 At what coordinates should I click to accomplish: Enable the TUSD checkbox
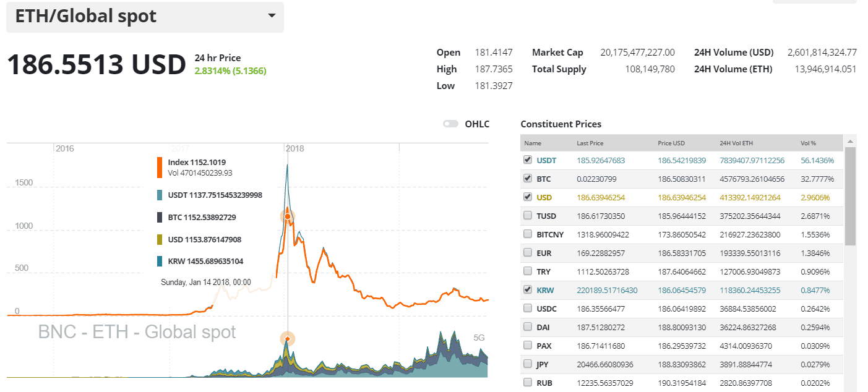click(527, 215)
